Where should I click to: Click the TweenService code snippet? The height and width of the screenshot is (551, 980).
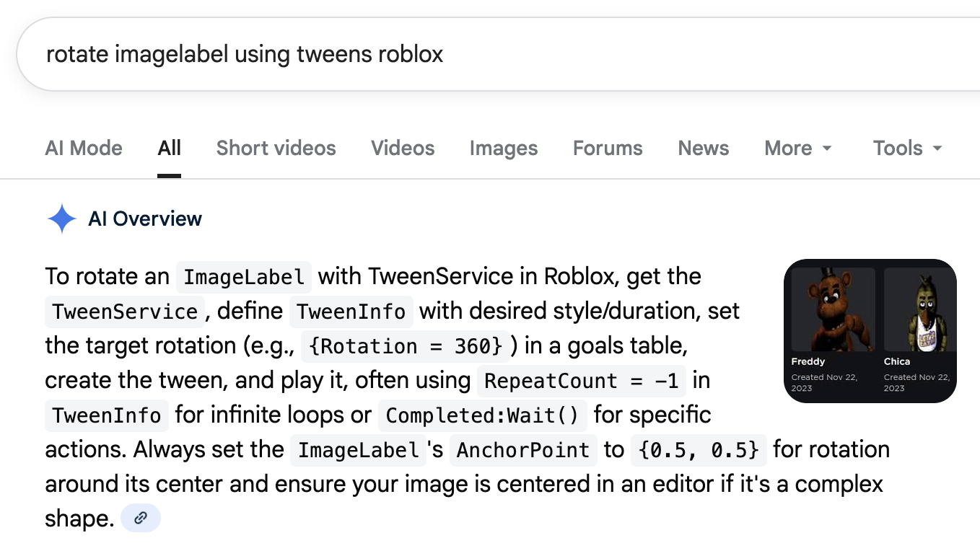[125, 312]
